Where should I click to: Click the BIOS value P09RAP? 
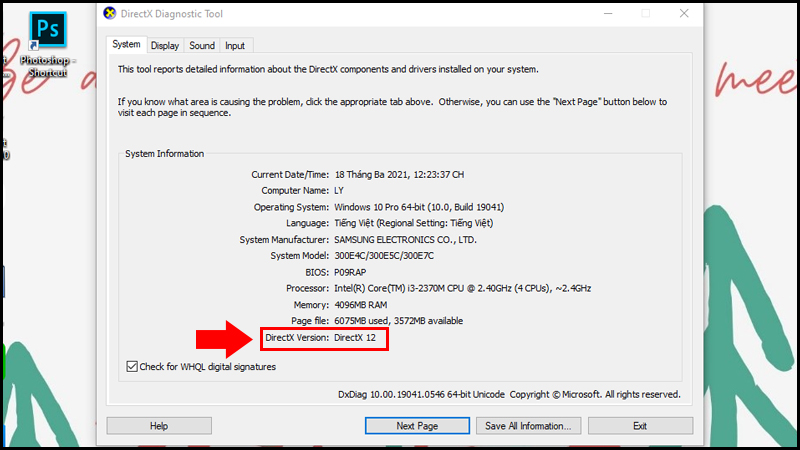pyautogui.click(x=350, y=272)
